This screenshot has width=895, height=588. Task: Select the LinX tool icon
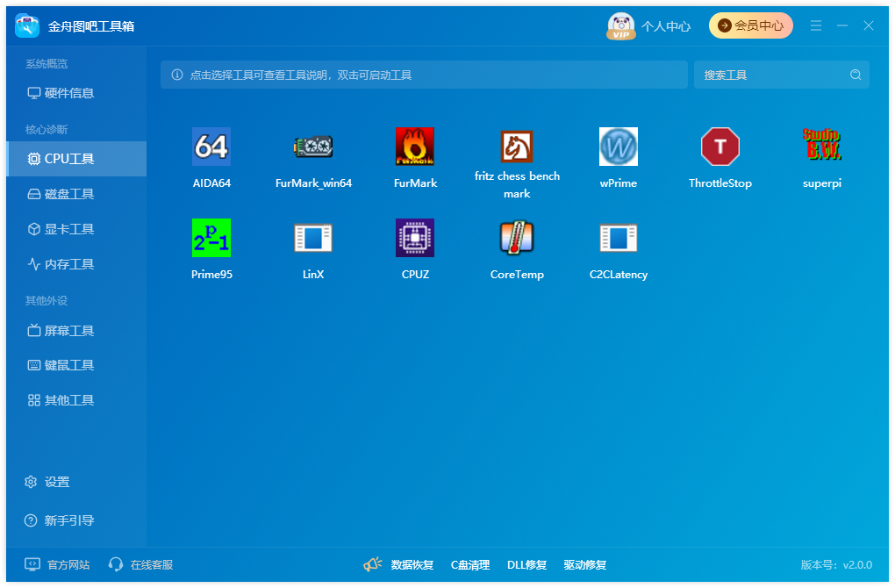[x=313, y=238]
